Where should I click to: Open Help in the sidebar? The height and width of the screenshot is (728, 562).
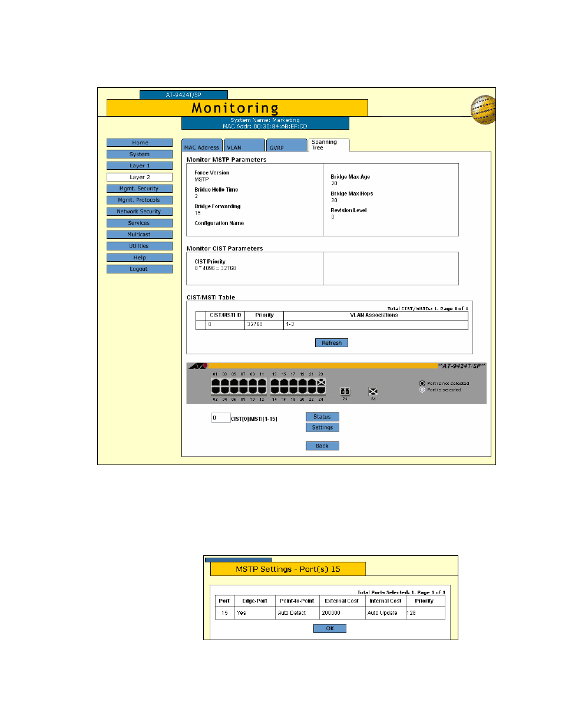[140, 258]
